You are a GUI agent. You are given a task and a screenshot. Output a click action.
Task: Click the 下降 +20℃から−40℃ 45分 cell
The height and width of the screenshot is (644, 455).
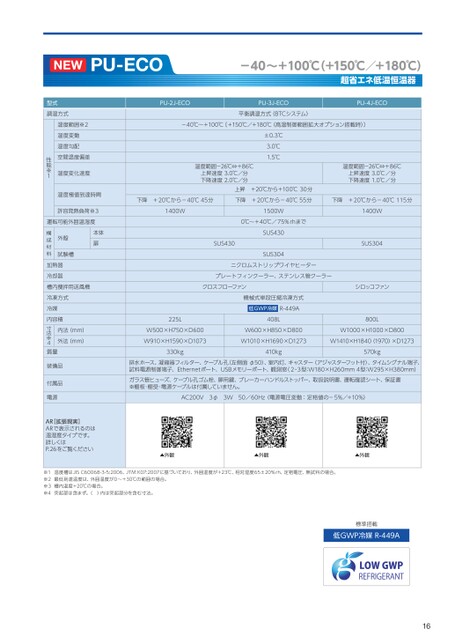[x=175, y=200]
